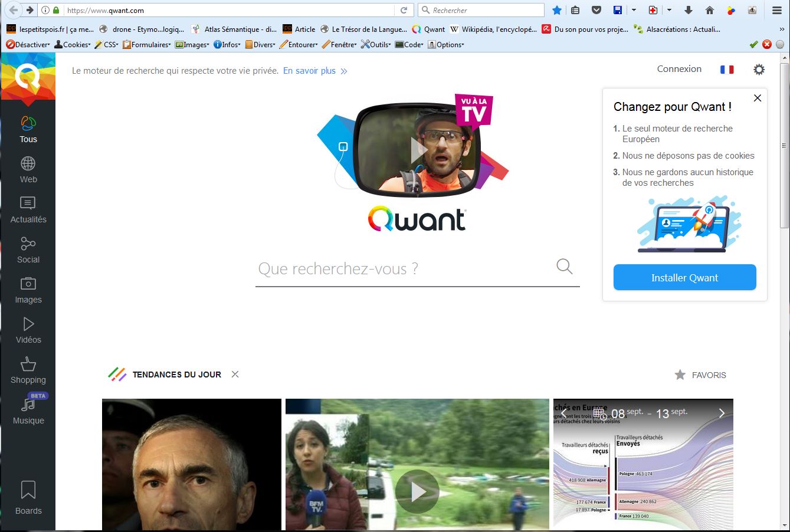Open Boards from the sidebar bottom
Viewport: 790px width, 532px height.
coord(28,498)
